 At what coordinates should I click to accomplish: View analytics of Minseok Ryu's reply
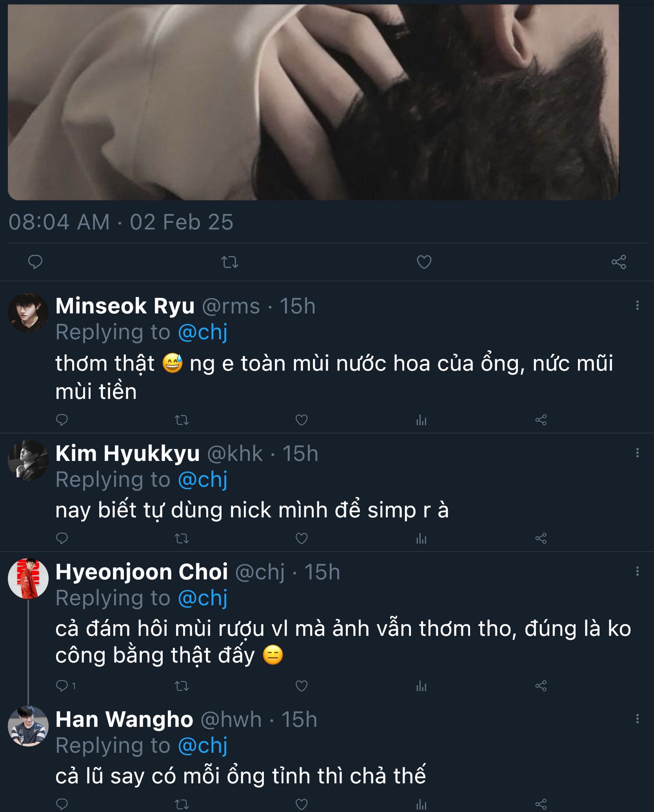[421, 420]
